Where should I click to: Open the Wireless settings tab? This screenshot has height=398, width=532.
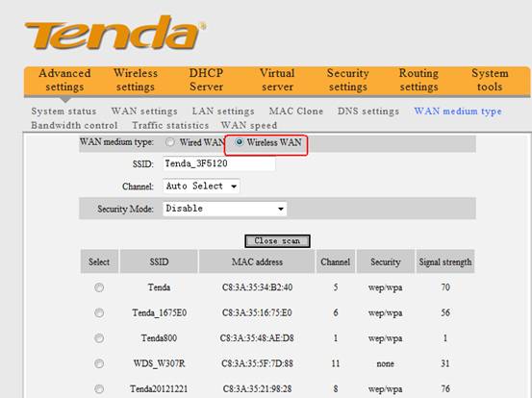pos(136,80)
